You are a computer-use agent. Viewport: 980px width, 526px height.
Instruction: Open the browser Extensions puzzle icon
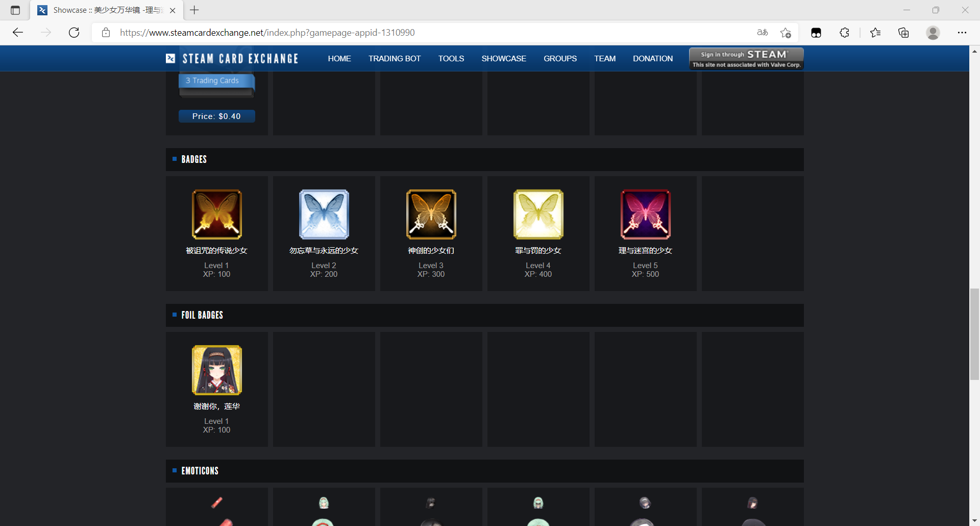click(844, 33)
